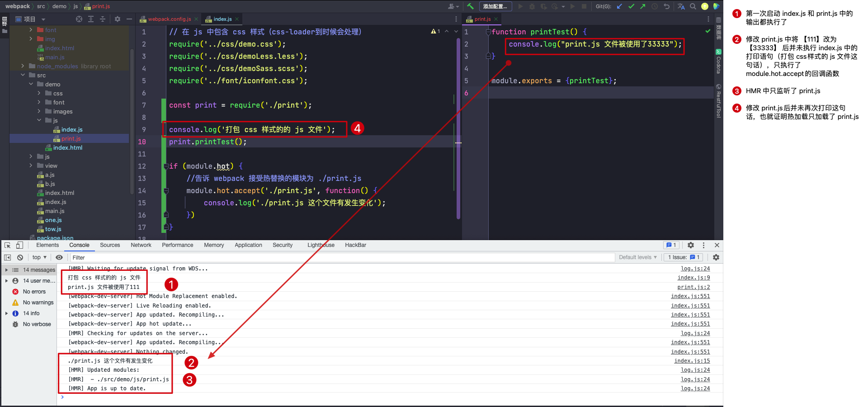Screen dimensions: 868x407
Task: Toggle the console sidebar panel button
Action: 8,257
